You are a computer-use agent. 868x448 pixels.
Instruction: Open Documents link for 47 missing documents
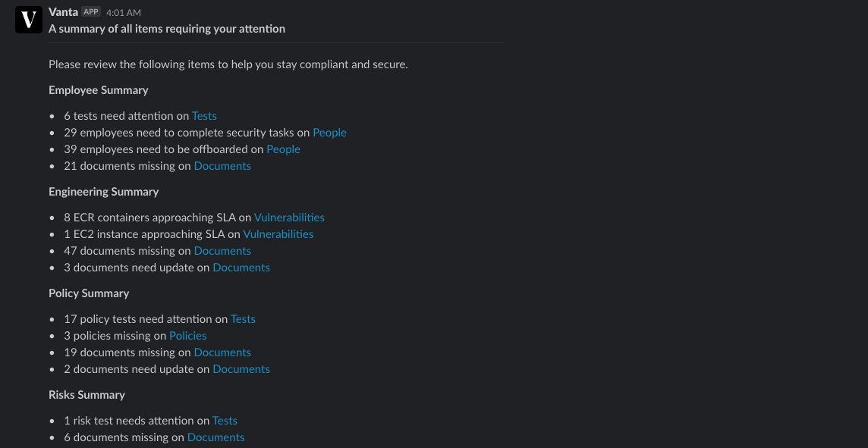click(222, 251)
